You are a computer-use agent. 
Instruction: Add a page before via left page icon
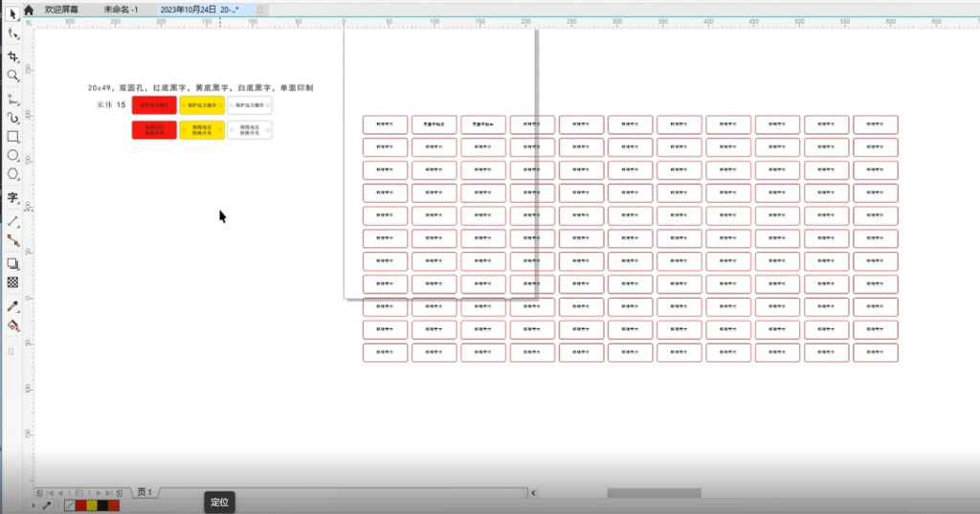point(39,493)
